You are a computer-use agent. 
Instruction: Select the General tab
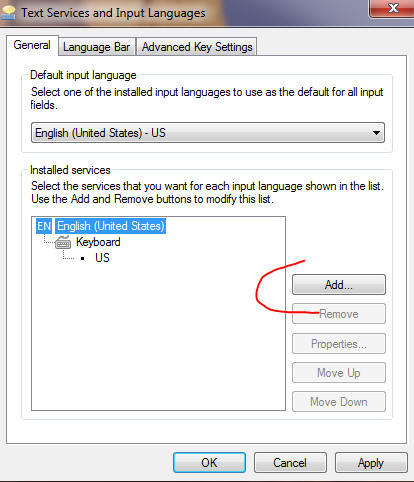pos(32,45)
